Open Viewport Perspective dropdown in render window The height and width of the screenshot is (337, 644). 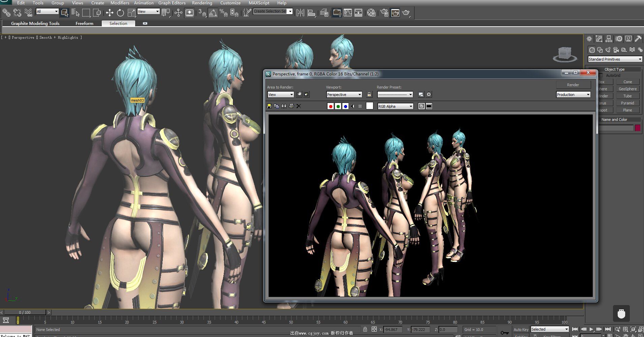point(344,95)
